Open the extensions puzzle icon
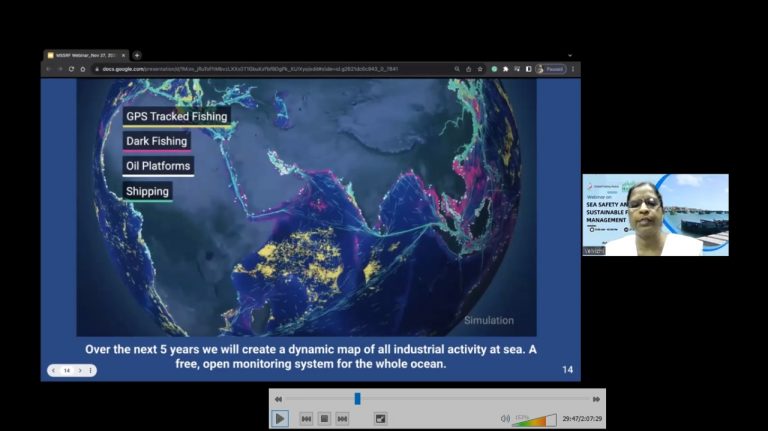 point(505,69)
